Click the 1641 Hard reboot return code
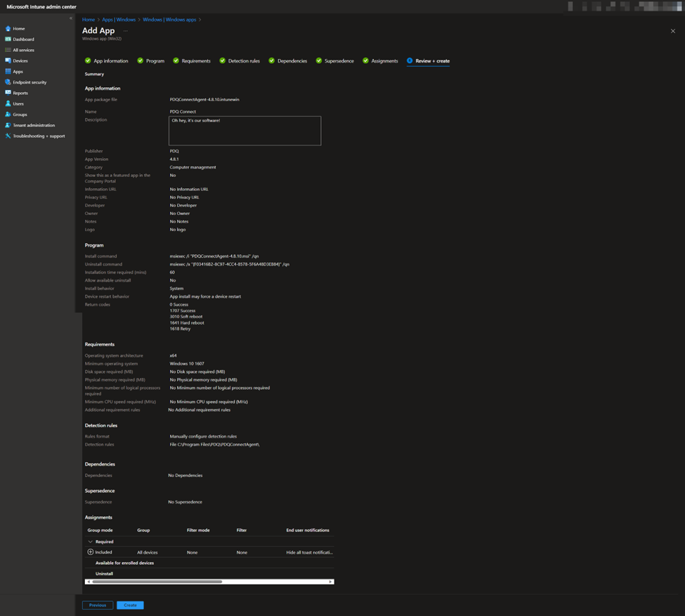The height and width of the screenshot is (616, 685). pos(187,323)
